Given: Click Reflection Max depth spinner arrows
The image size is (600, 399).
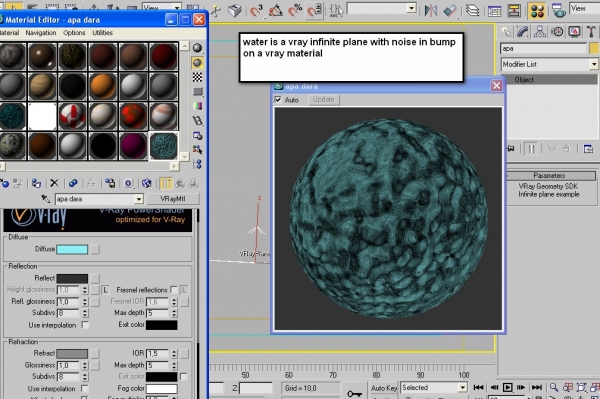Looking at the screenshot, I should click(x=174, y=313).
